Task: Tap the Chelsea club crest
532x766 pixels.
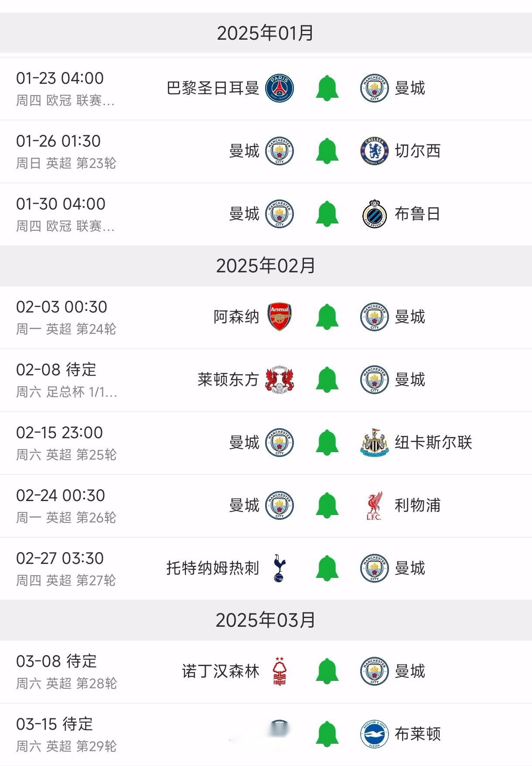Action: [375, 151]
